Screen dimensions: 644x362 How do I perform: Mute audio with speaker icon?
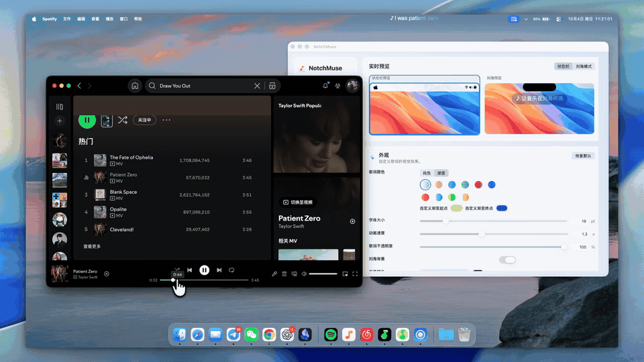click(x=304, y=274)
